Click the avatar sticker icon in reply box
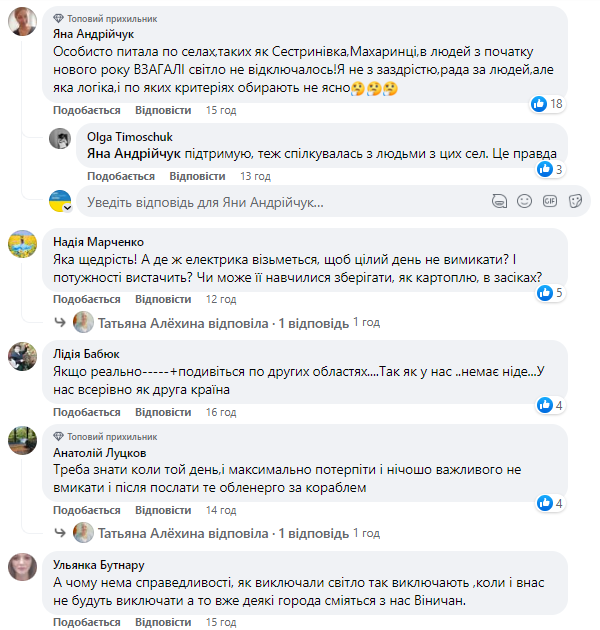Screen dimensions: 600x630 pos(500,201)
